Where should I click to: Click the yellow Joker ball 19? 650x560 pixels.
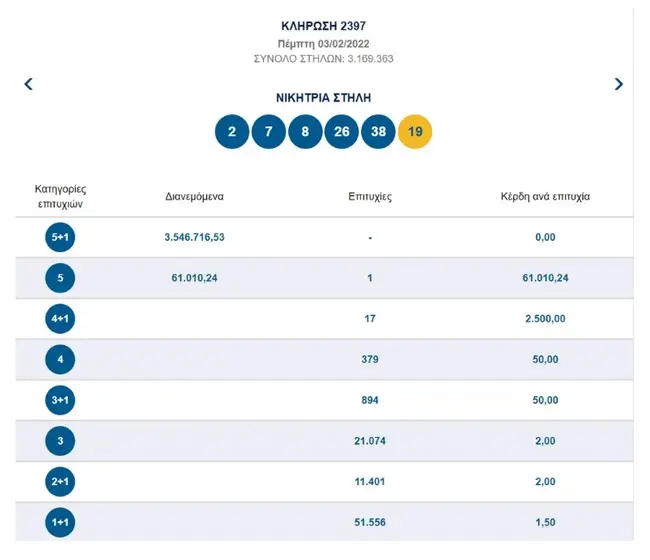click(415, 132)
